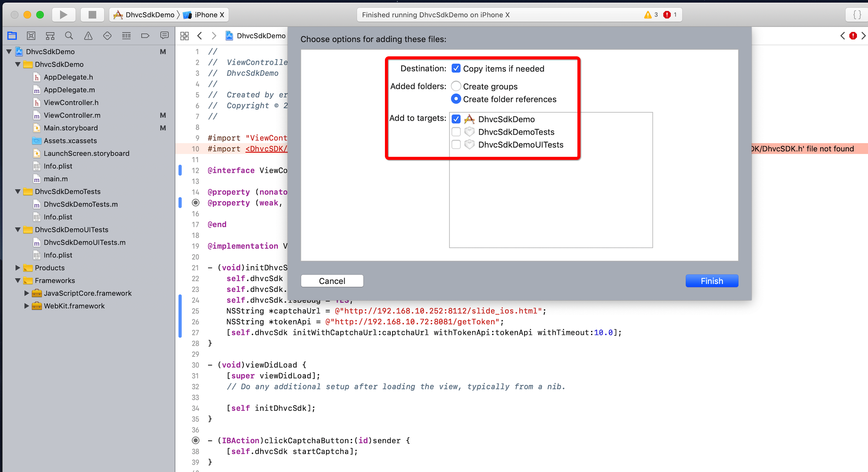Click the code braces editor button
The image size is (868, 472).
[x=857, y=15]
